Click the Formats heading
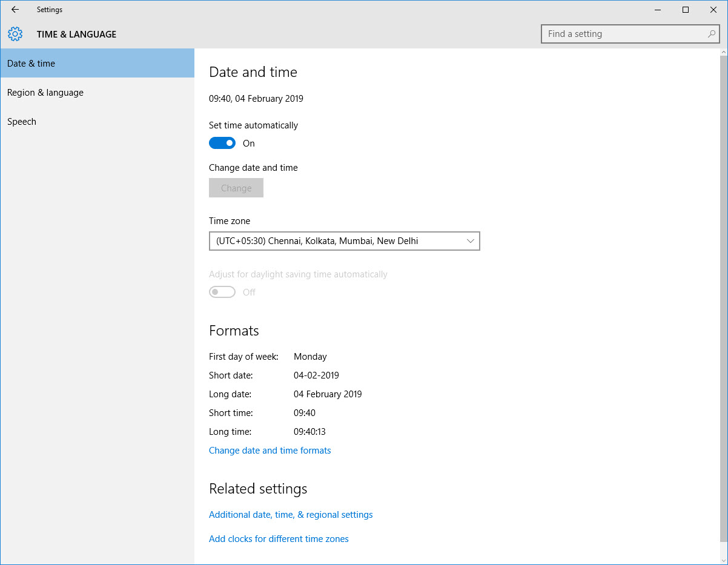 [x=234, y=331]
